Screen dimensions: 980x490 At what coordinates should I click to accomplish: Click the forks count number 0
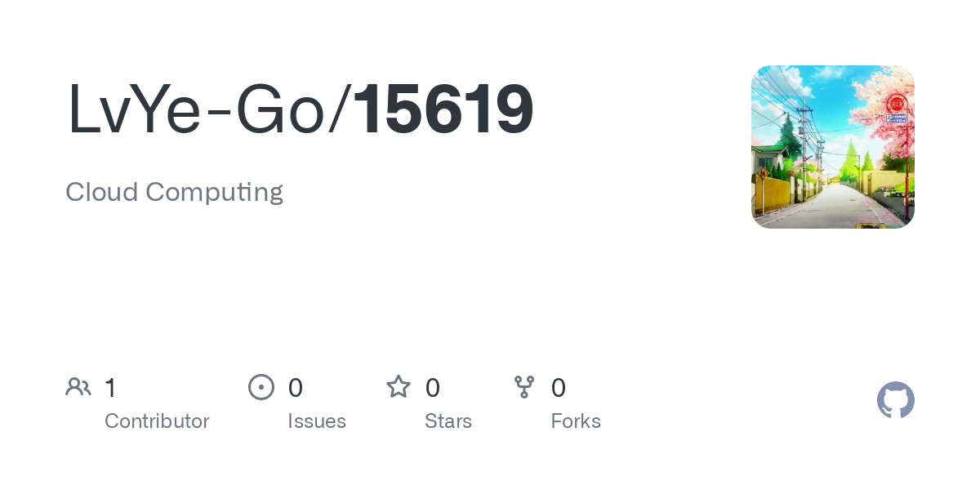coord(559,387)
